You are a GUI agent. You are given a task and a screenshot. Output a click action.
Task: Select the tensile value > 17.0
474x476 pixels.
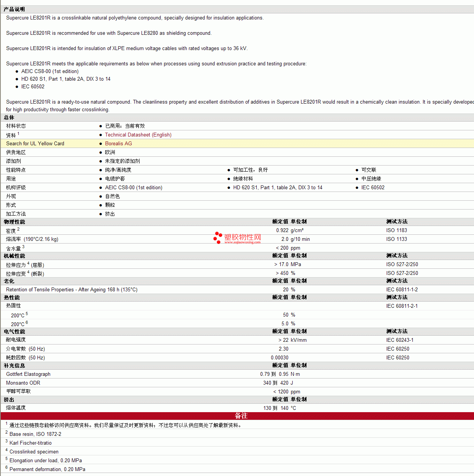tap(281, 264)
